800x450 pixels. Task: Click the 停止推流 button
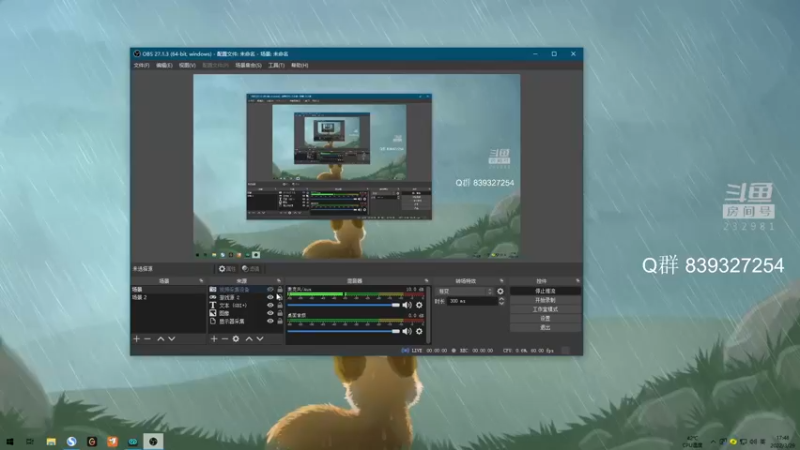coord(545,291)
